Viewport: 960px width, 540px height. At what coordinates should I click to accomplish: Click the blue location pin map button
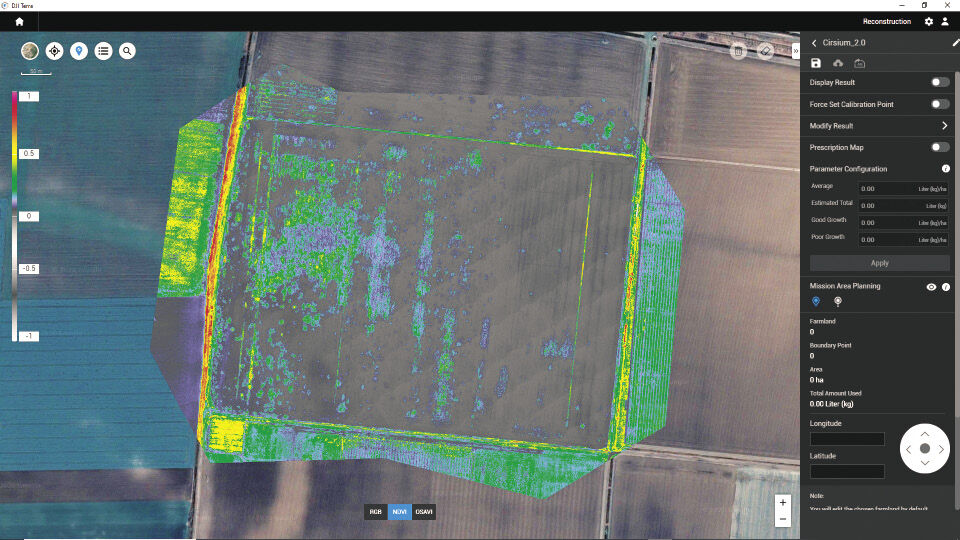(79, 51)
